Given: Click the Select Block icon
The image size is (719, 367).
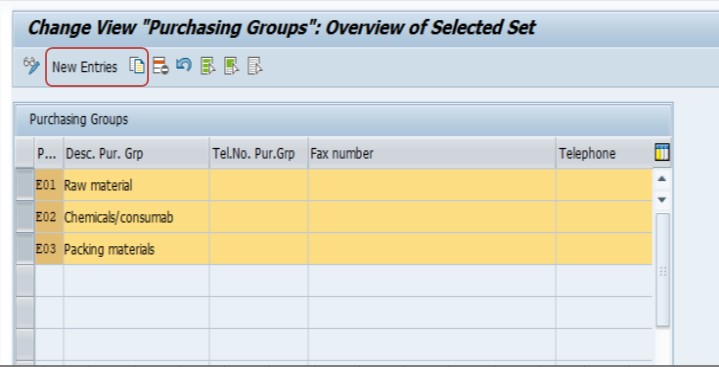Looking at the screenshot, I should (232, 66).
